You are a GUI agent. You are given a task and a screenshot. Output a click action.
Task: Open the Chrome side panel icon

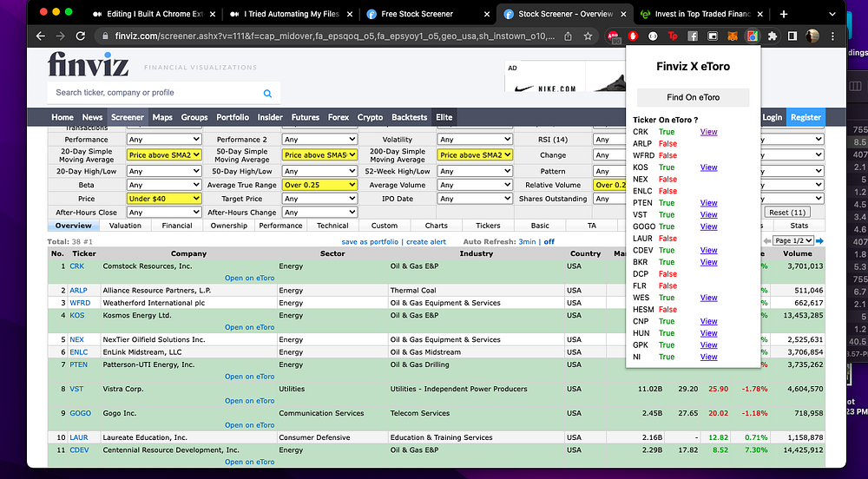pos(791,36)
